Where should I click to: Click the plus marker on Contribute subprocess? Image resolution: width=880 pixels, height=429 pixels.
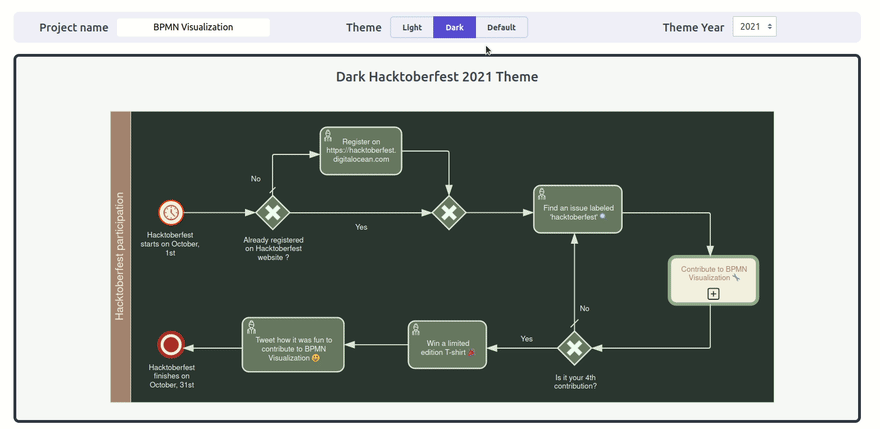(713, 294)
